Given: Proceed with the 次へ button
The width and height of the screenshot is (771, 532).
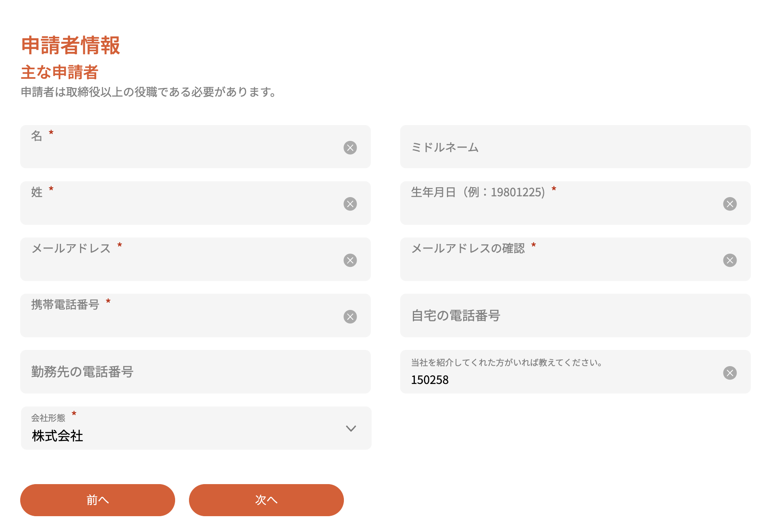Looking at the screenshot, I should tap(266, 500).
